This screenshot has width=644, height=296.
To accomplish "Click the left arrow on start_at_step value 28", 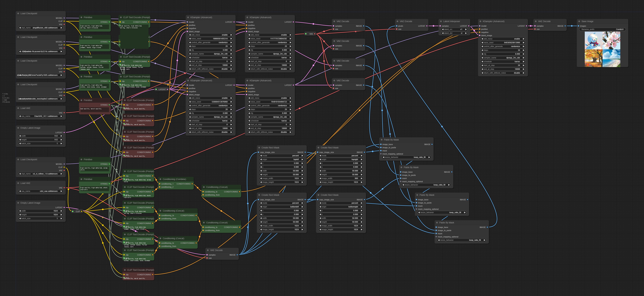I will pos(482,66).
